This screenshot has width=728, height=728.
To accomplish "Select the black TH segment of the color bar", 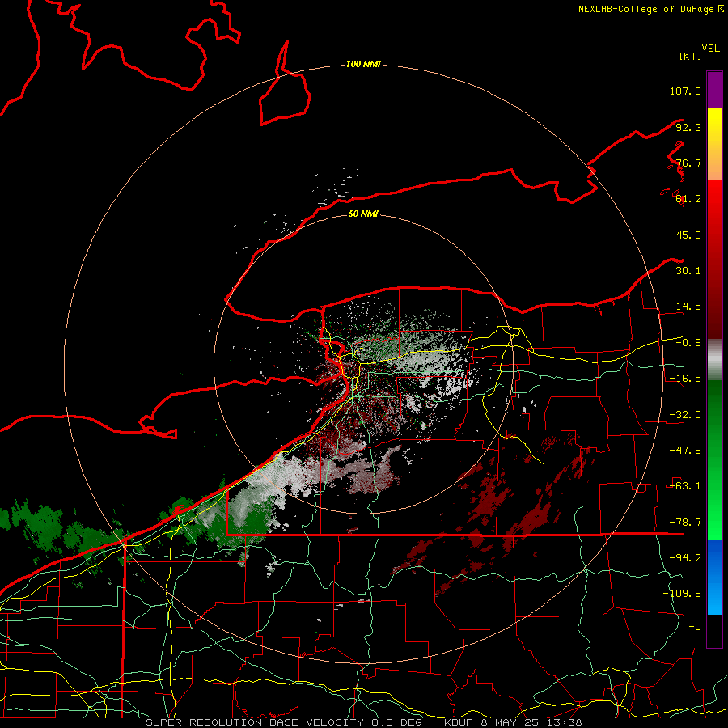I will click(714, 631).
